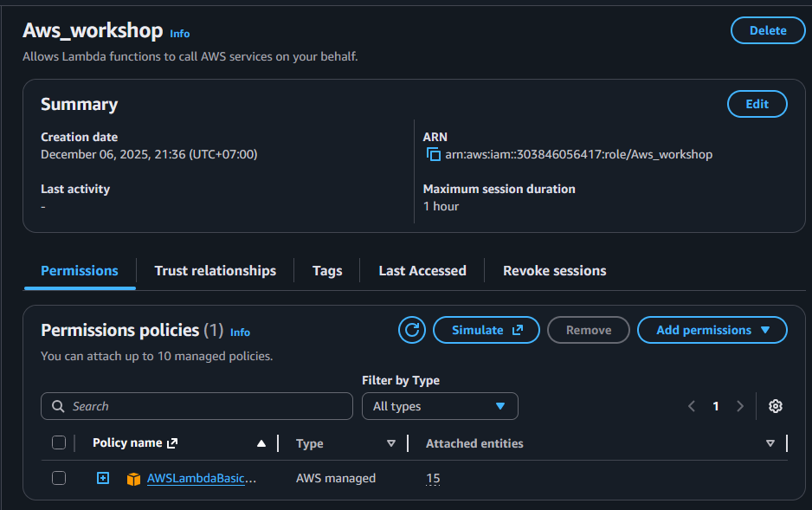
Task: Click the orange AWS managed policy cube icon
Action: coord(133,479)
